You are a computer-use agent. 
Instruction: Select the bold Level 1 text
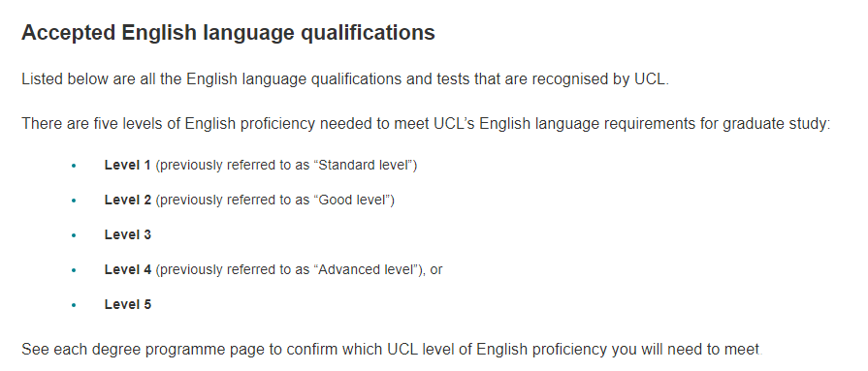coord(127,165)
